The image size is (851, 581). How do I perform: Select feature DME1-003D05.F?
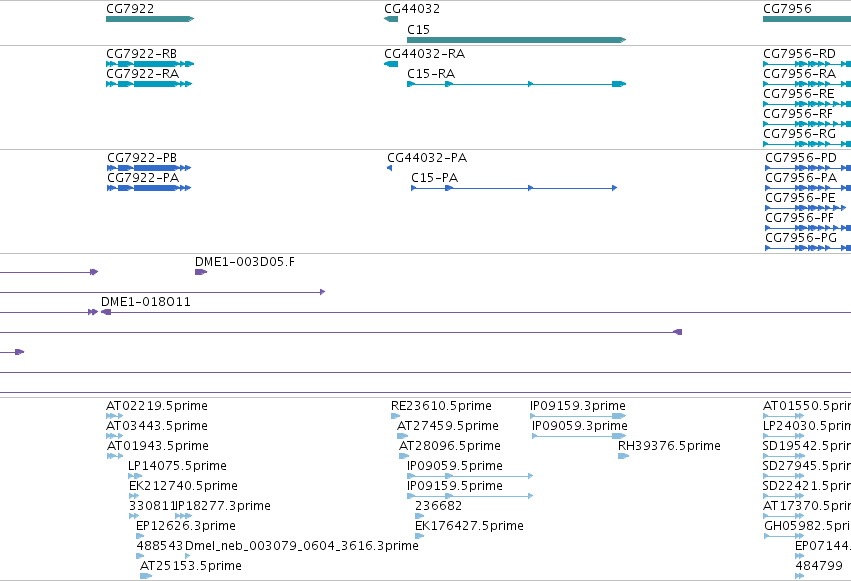click(245, 262)
